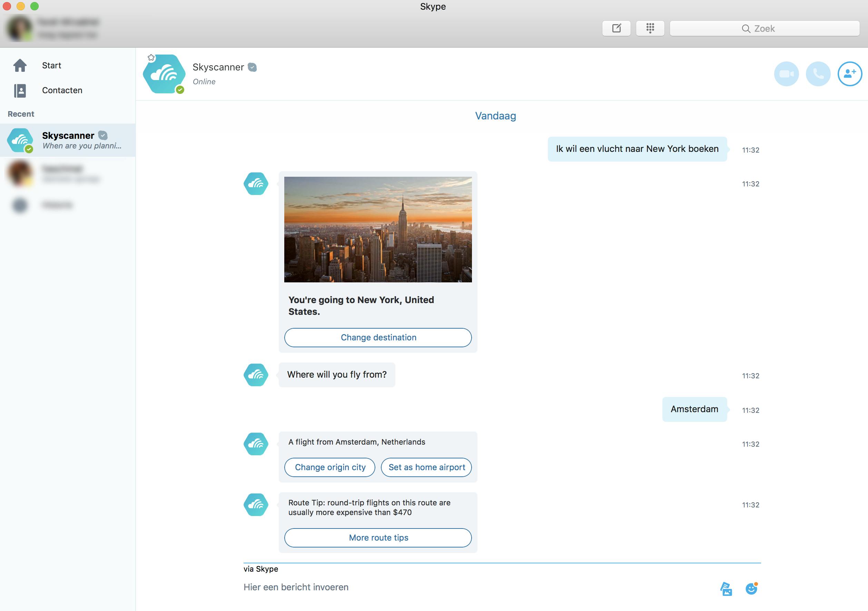868x611 pixels.
Task: Click the new conversation compose icon
Action: [616, 28]
